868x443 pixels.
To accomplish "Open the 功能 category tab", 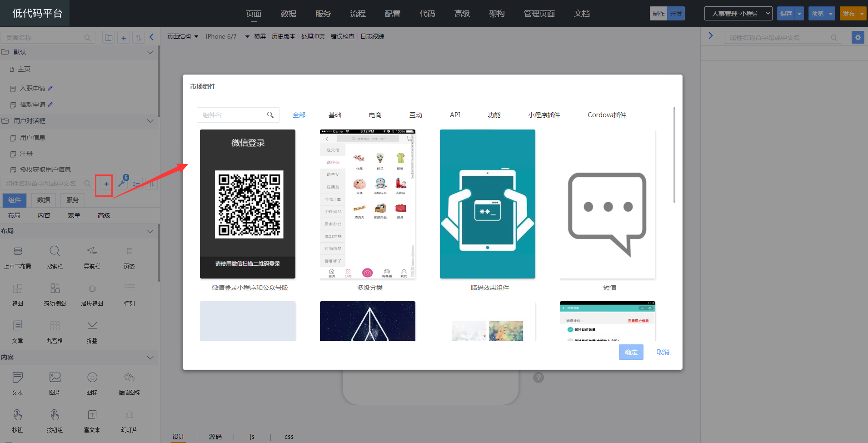I will (494, 115).
